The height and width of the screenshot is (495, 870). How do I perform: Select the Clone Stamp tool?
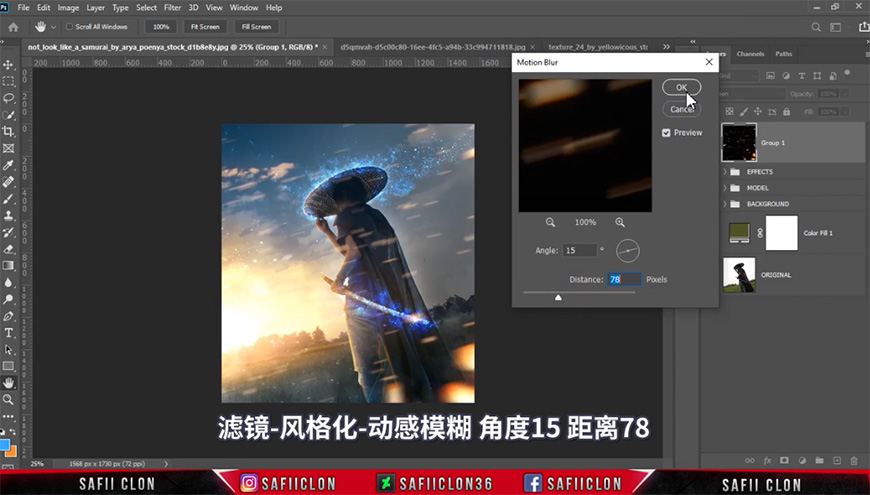click(8, 215)
